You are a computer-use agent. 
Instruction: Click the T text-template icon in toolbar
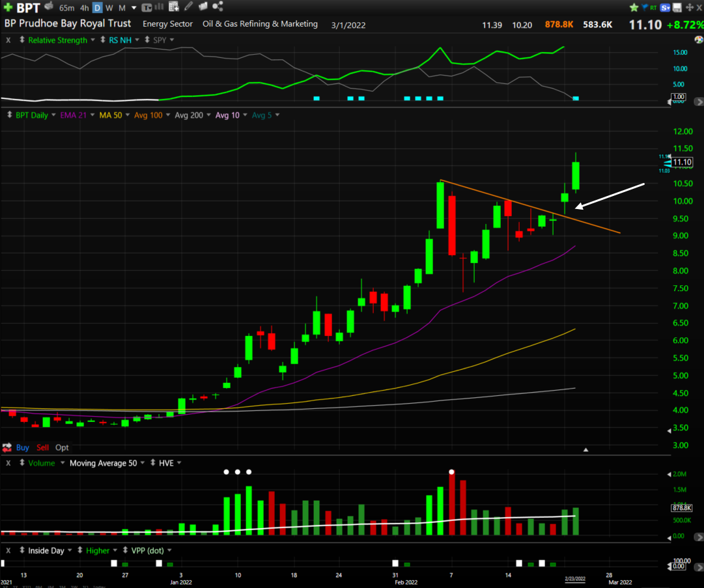147,8
